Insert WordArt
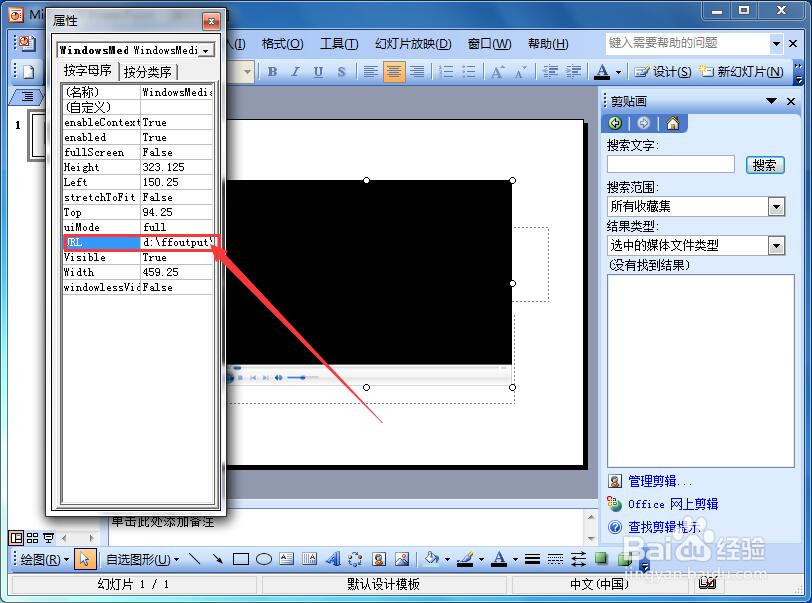The height and width of the screenshot is (603, 812). click(x=333, y=559)
